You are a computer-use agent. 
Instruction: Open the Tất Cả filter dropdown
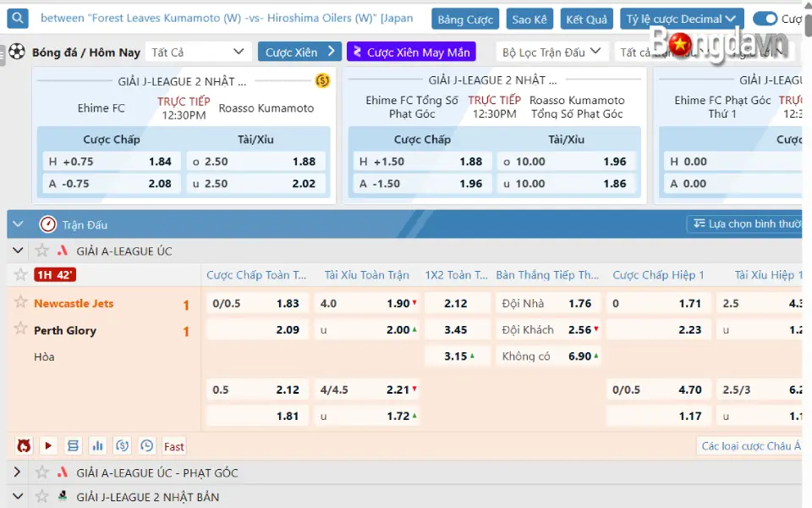click(197, 52)
